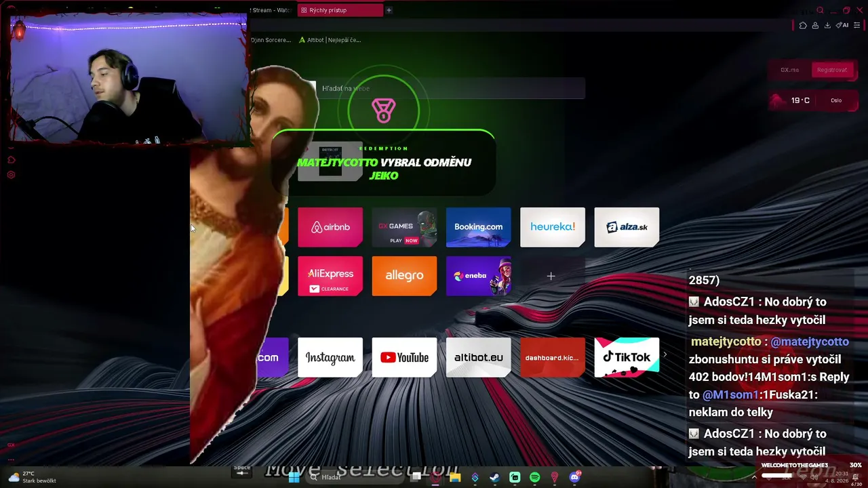Show hidden system tray icons

pyautogui.click(x=754, y=477)
